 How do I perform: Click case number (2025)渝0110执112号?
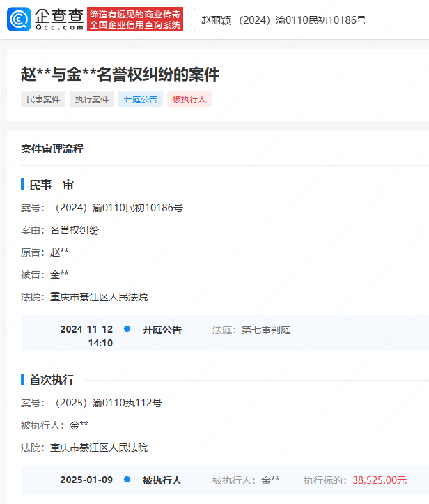[x=108, y=403]
